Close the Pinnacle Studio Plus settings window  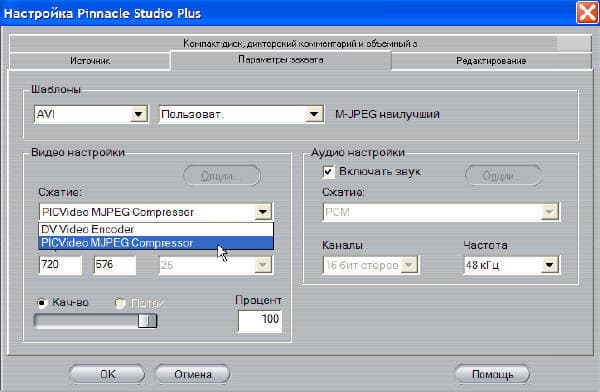click(587, 13)
